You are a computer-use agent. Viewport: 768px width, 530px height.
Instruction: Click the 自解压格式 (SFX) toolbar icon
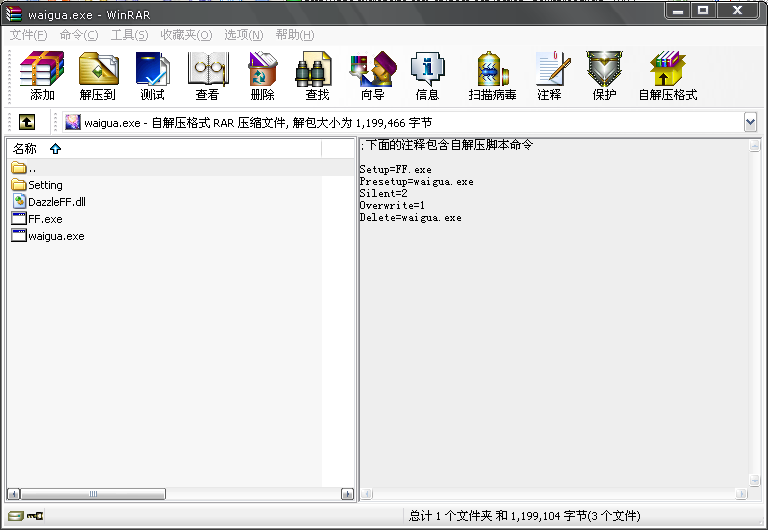point(668,76)
